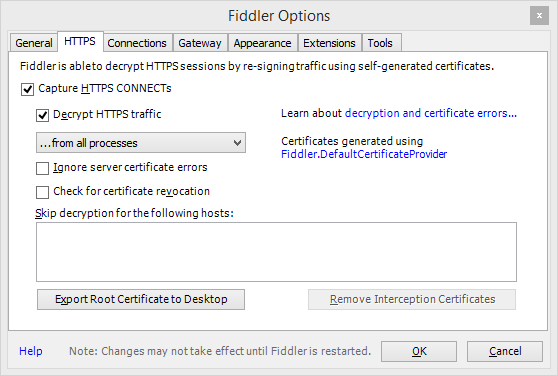Switch to the Extensions tab
558x376 pixels.
329,43
